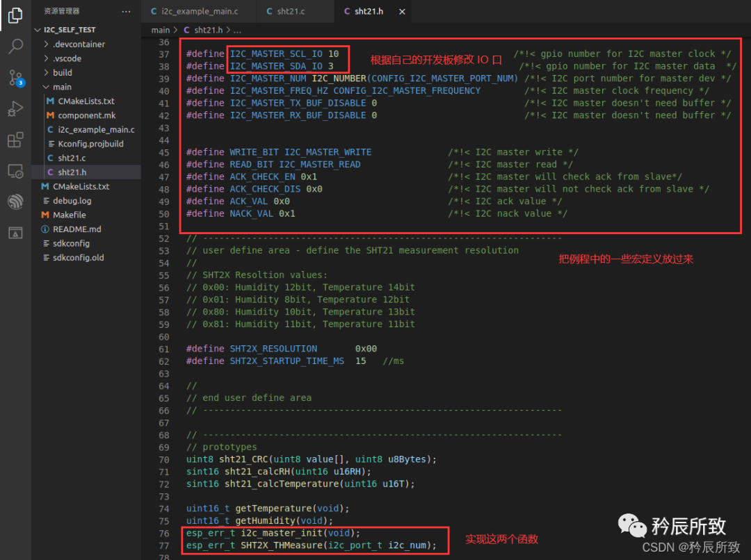The width and height of the screenshot is (751, 560).
Task: Collapse the I2C_SELF_TEST root folder
Action: coord(69,30)
